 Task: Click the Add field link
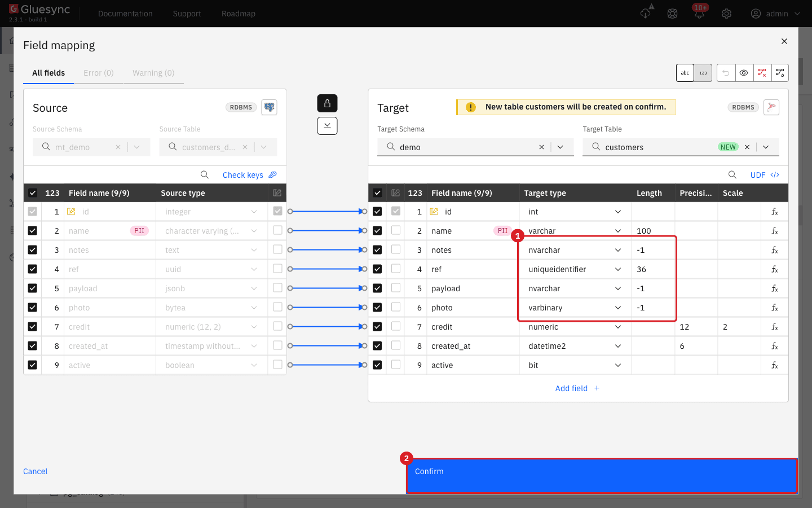click(x=577, y=388)
